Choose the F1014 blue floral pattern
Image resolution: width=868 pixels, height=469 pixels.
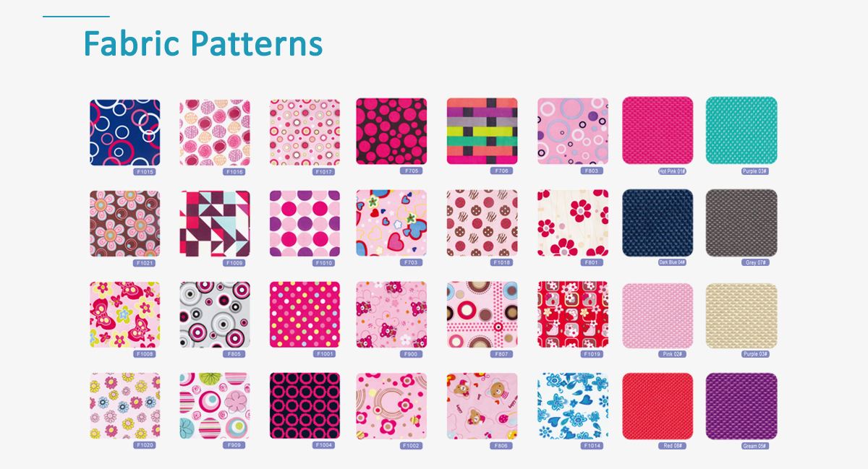(x=573, y=406)
